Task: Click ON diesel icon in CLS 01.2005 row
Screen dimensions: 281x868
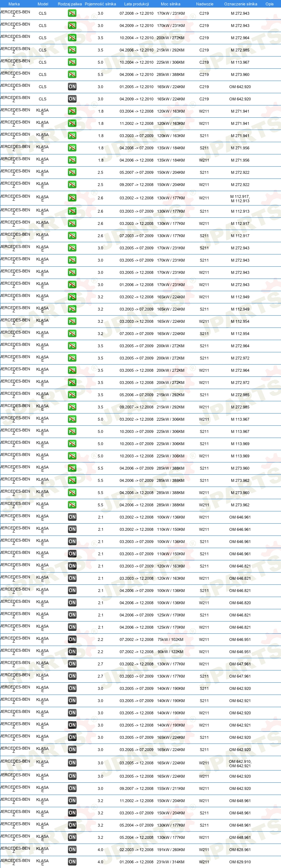Action: (72, 87)
